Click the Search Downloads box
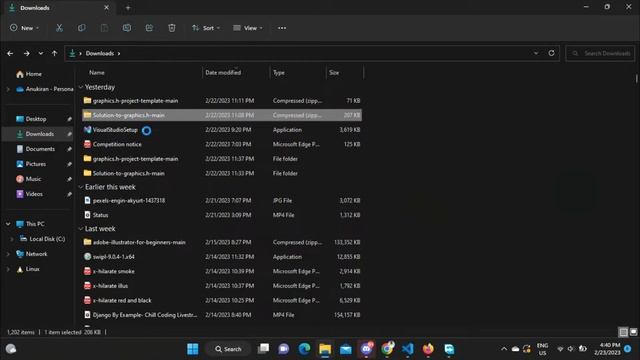 600,53
